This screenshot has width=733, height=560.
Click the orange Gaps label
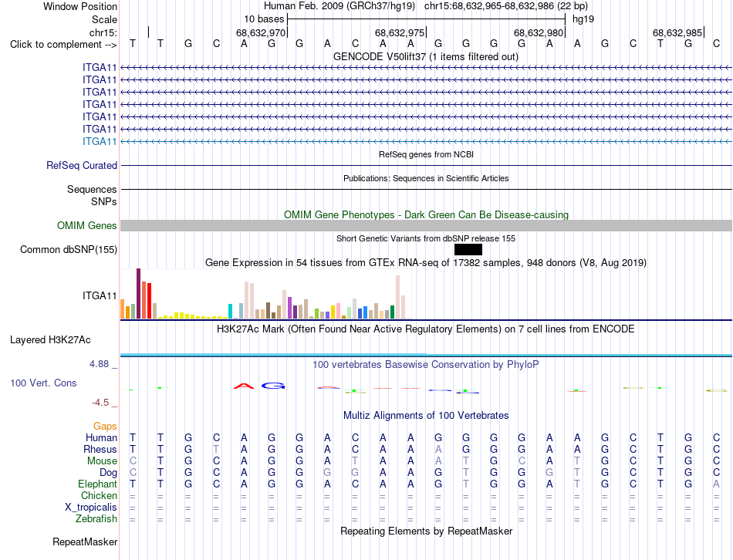tap(105, 426)
